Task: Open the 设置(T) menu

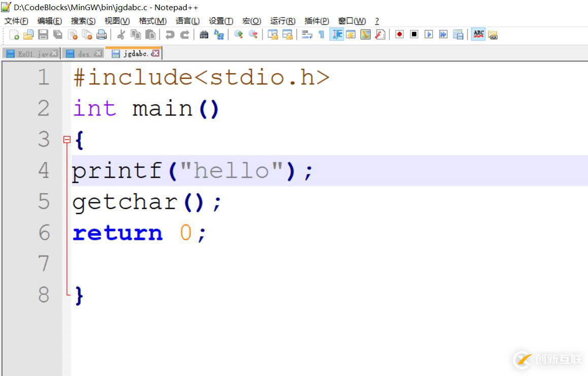Action: (x=221, y=21)
